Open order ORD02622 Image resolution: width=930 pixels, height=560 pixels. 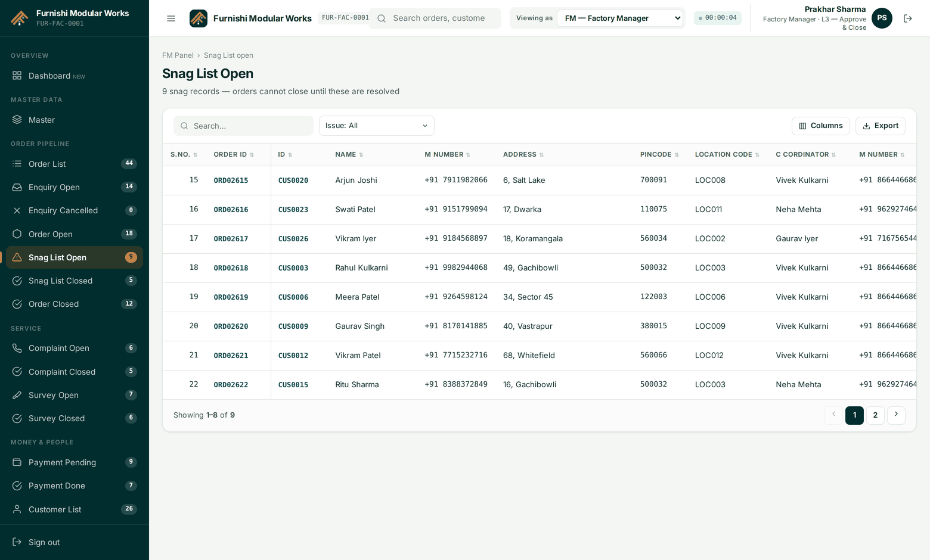pos(231,385)
